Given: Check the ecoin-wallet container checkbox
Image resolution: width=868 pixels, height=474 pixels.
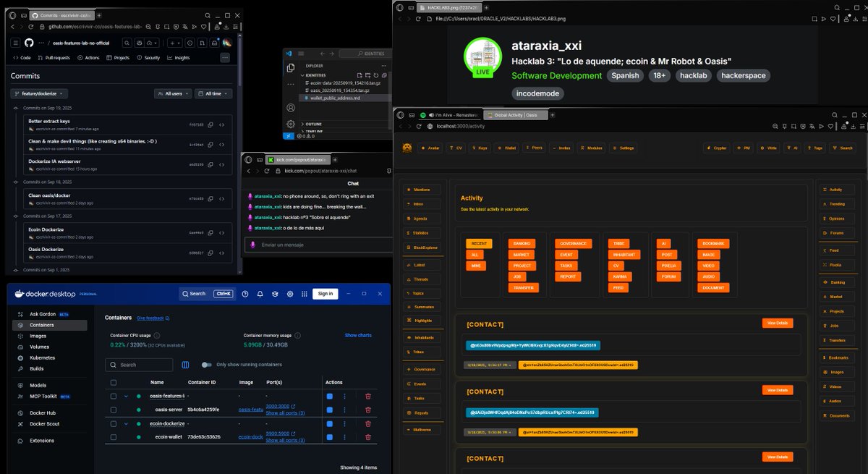Looking at the screenshot, I should click(114, 437).
